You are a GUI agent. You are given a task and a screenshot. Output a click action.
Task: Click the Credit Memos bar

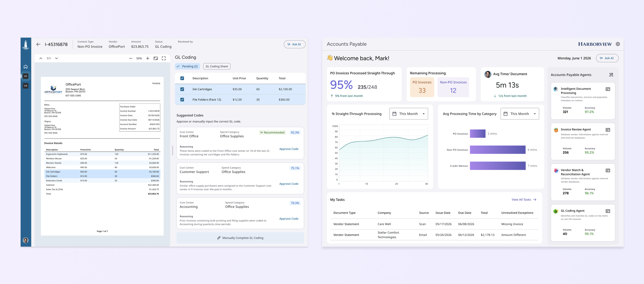click(498, 166)
